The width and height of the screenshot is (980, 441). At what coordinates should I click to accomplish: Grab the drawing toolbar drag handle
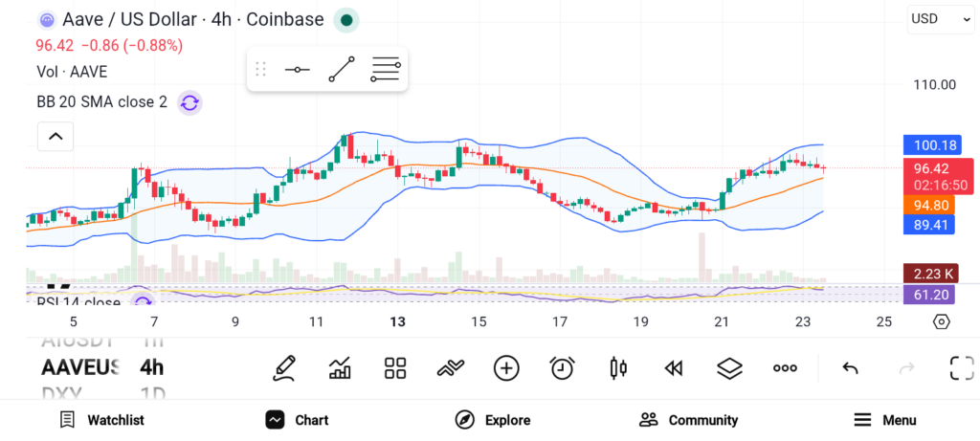click(260, 69)
